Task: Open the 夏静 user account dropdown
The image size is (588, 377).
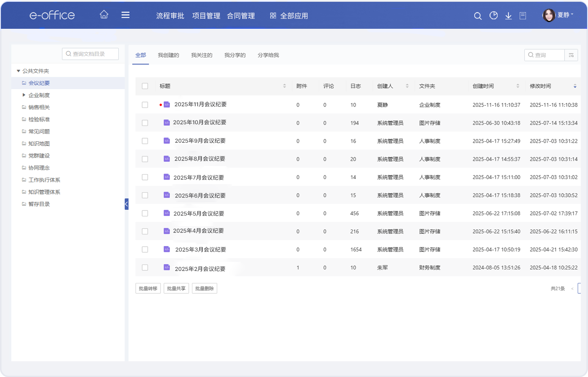Action: click(x=558, y=15)
